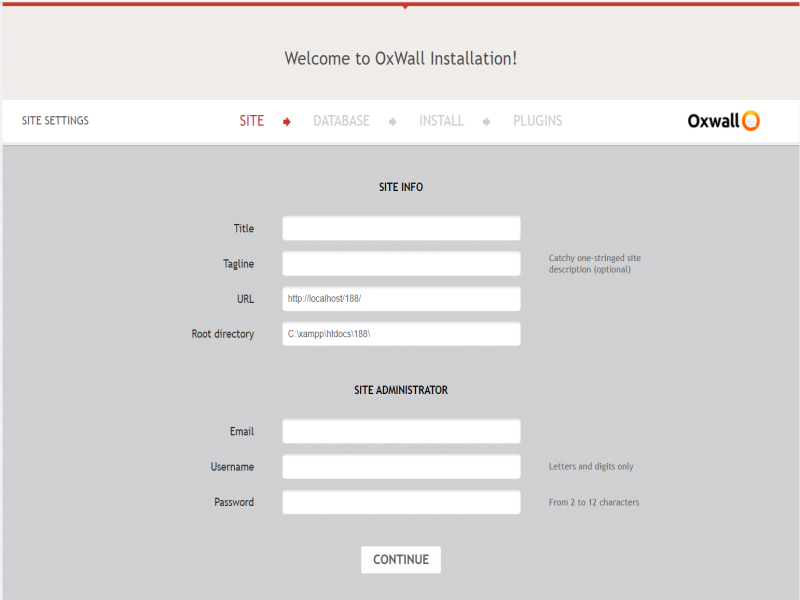Click the SITE ADMINISTRATOR section heading
This screenshot has height=600, width=800.
click(x=400, y=390)
